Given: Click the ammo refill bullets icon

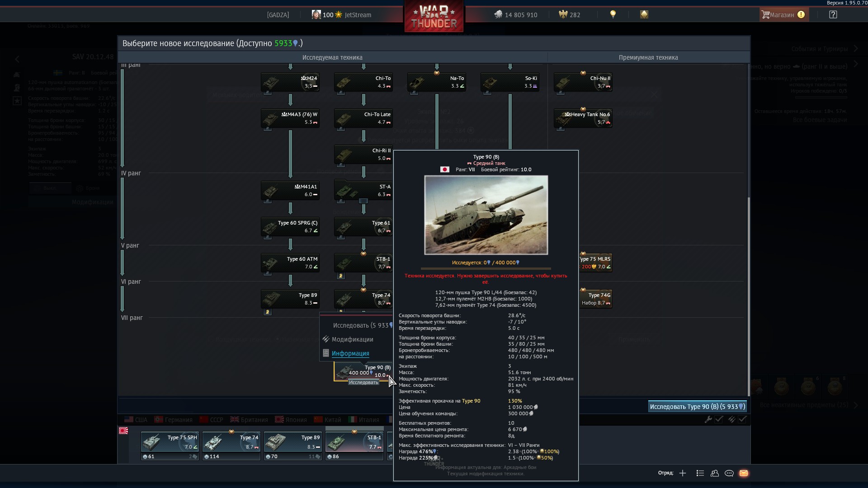Looking at the screenshot, I should pyautogui.click(x=731, y=419).
